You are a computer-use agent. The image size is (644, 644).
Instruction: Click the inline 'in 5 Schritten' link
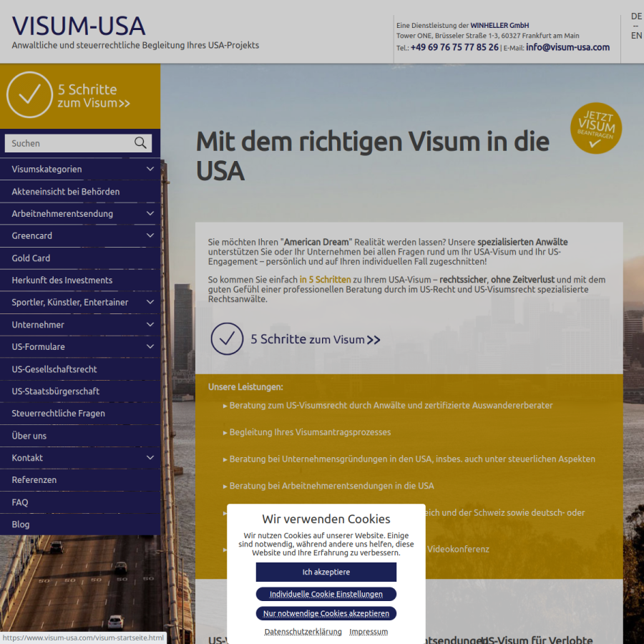(x=325, y=280)
